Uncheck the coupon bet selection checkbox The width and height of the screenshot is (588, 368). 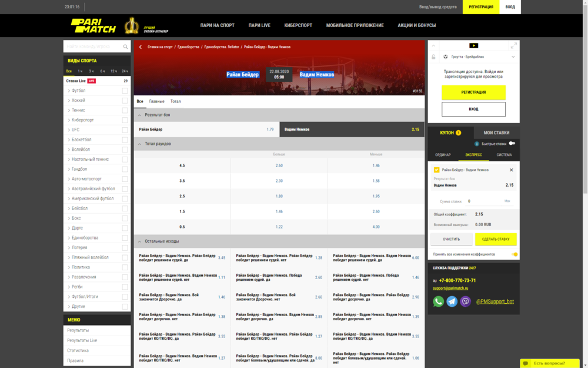436,170
